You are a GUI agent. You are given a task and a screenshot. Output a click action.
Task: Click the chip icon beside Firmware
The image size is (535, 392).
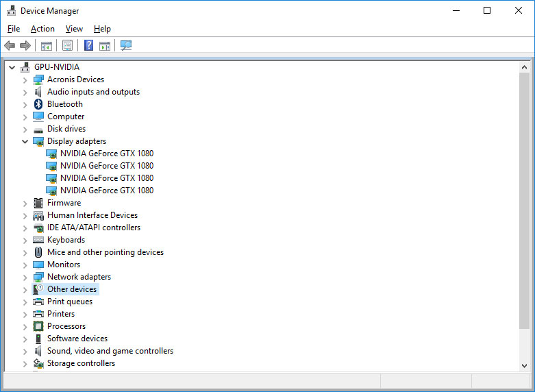(38, 203)
